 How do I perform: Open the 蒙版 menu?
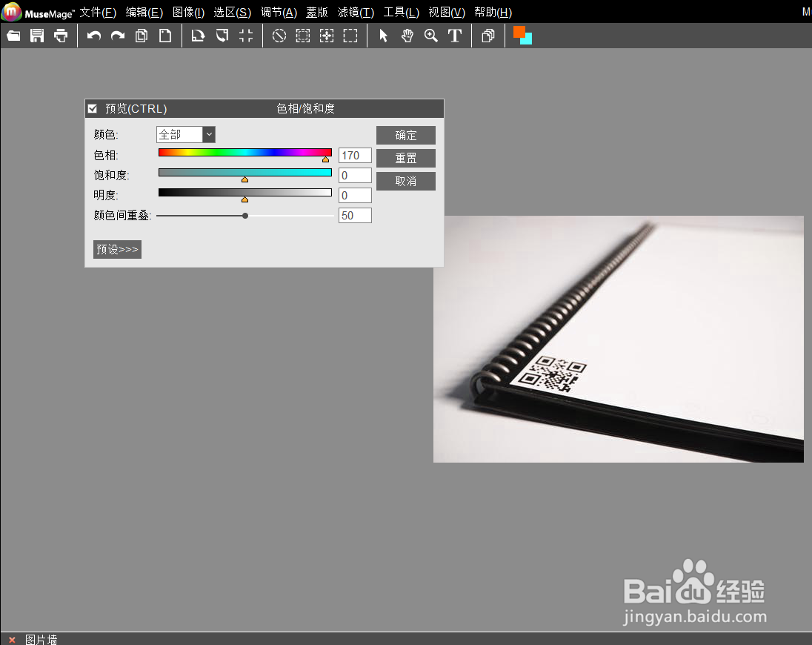pos(317,13)
